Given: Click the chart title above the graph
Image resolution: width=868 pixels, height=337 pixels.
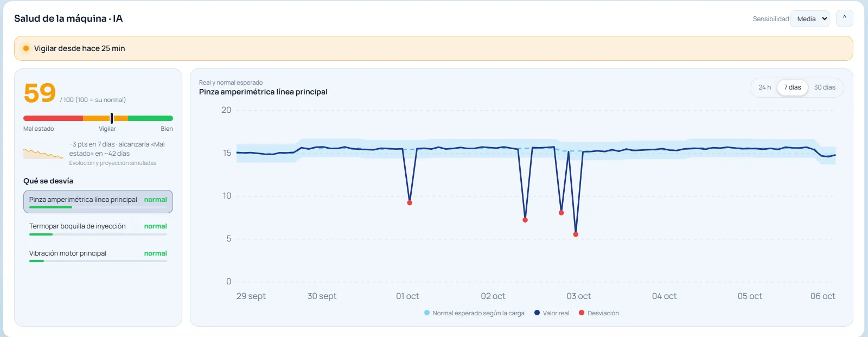Looking at the screenshot, I should coord(263,92).
